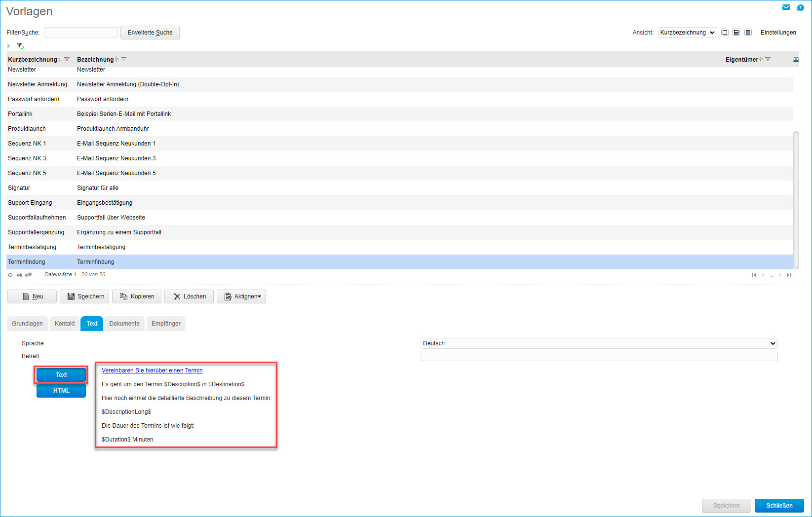Select the Sequenz NK 1 row
Image resolution: width=812 pixels, height=517 pixels.
(400, 144)
